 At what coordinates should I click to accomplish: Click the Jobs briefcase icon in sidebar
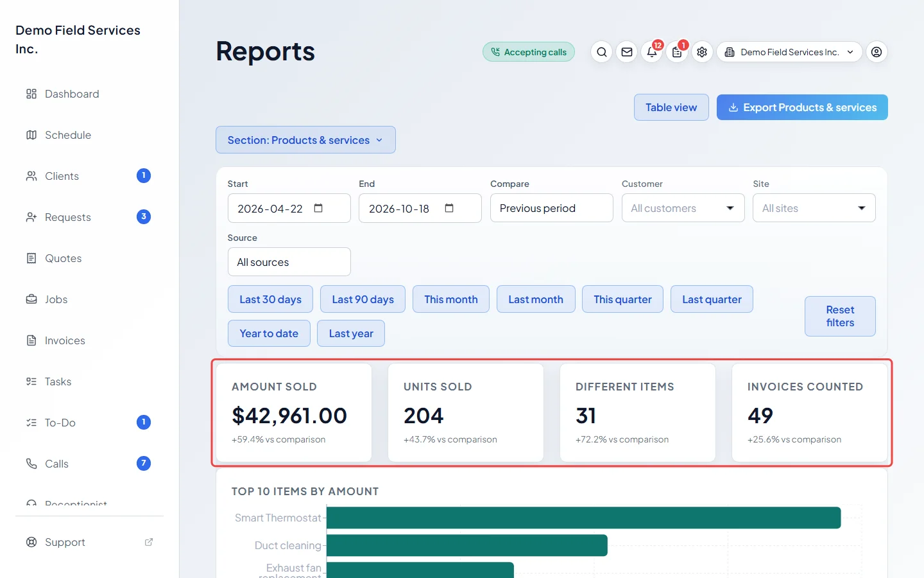point(31,299)
